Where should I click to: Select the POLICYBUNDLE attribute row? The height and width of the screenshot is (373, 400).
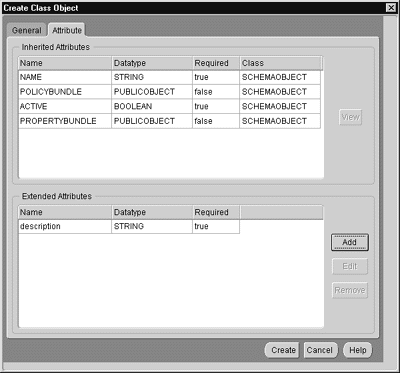pyautogui.click(x=170, y=92)
